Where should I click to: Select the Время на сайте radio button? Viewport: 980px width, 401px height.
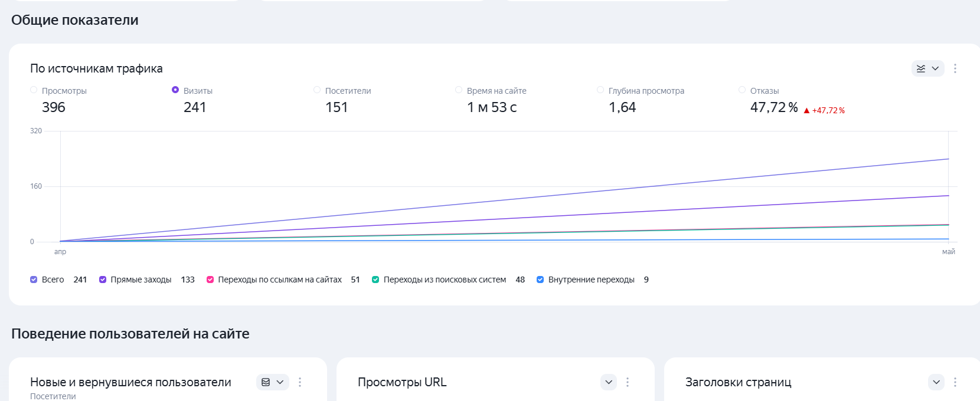[459, 90]
